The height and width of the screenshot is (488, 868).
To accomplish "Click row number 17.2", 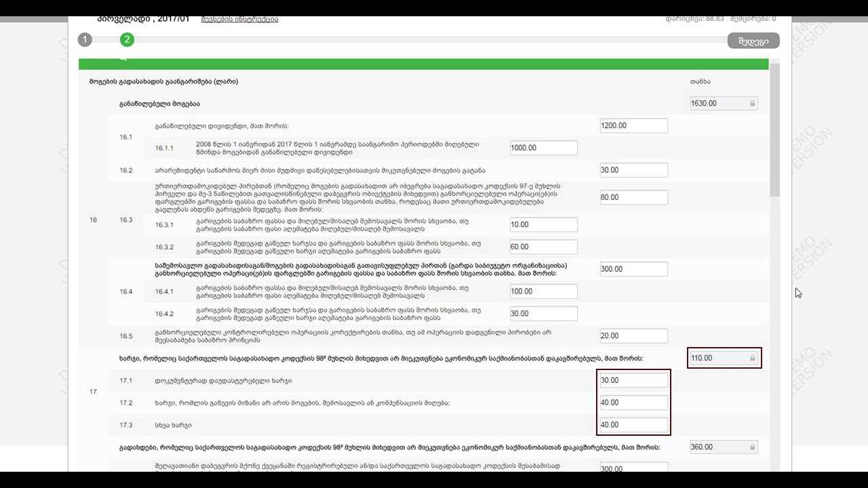I will click(x=126, y=403).
